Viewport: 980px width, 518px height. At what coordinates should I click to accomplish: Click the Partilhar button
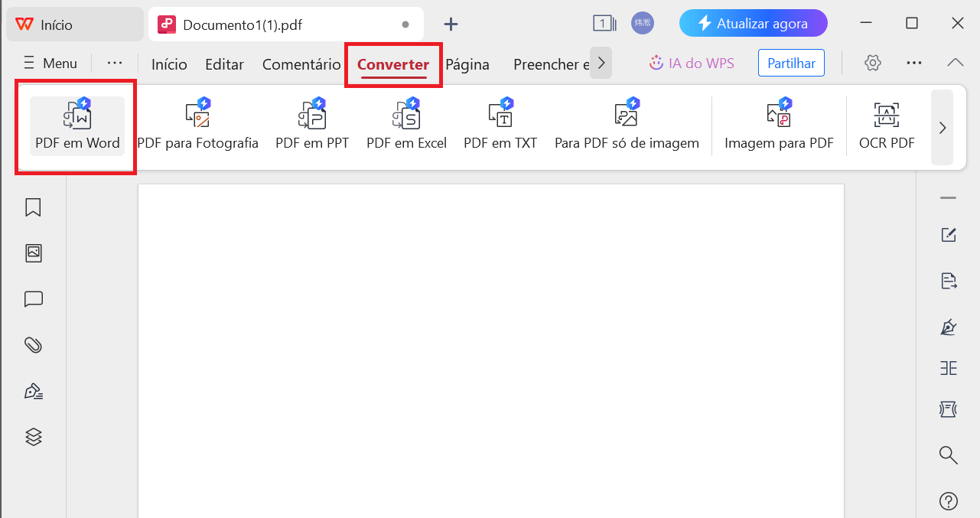[x=792, y=64]
